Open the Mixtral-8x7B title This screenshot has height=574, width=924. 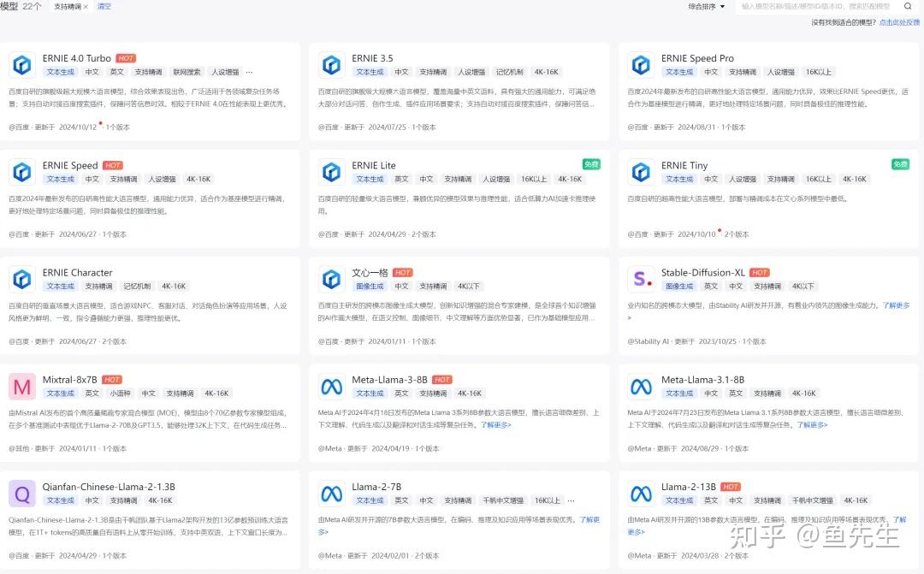(x=69, y=380)
